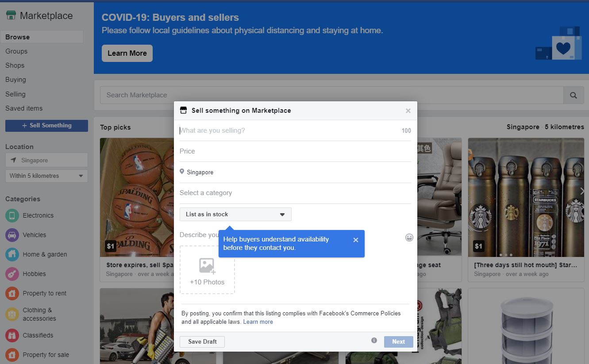Viewport: 589px width, 364px height.
Task: Select the Vehicles category icon
Action: click(x=12, y=235)
